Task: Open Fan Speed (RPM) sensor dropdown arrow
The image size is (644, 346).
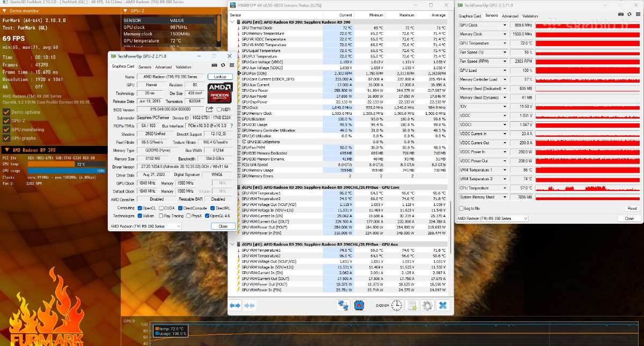Action: click(x=504, y=61)
